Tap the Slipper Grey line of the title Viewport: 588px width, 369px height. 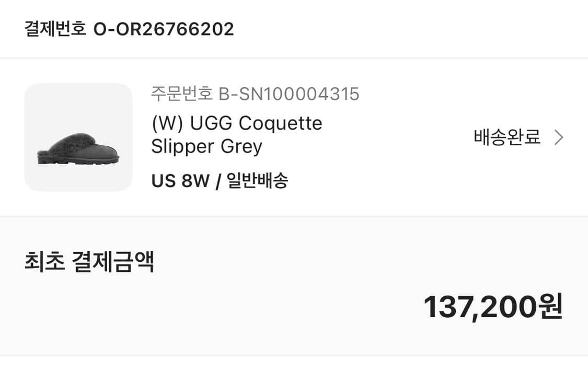[206, 146]
